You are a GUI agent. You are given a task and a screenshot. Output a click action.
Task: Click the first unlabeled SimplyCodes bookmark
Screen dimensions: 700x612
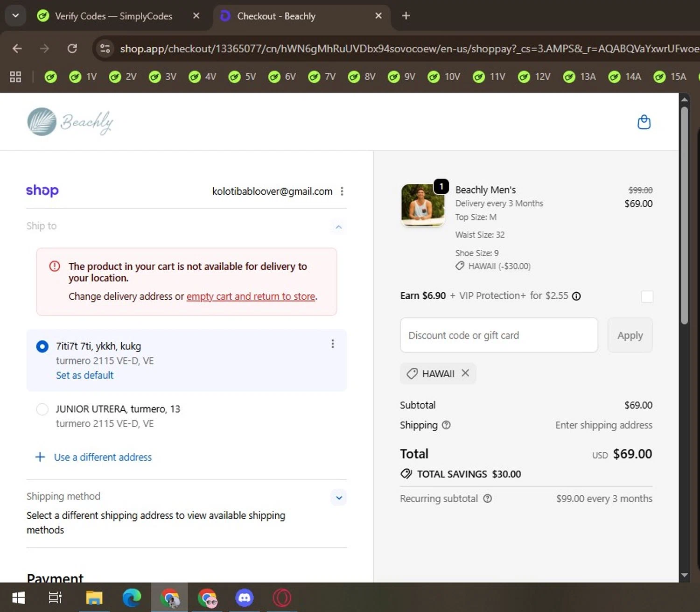coord(50,77)
